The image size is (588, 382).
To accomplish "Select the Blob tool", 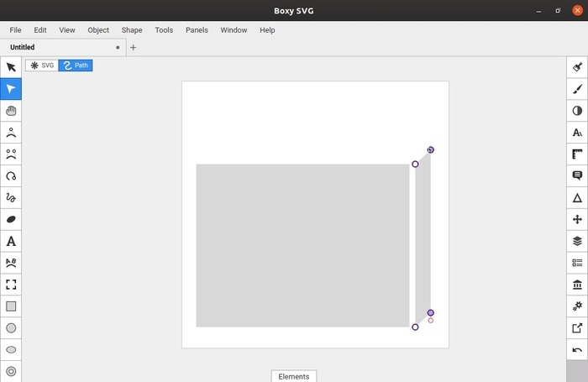I will [x=11, y=219].
